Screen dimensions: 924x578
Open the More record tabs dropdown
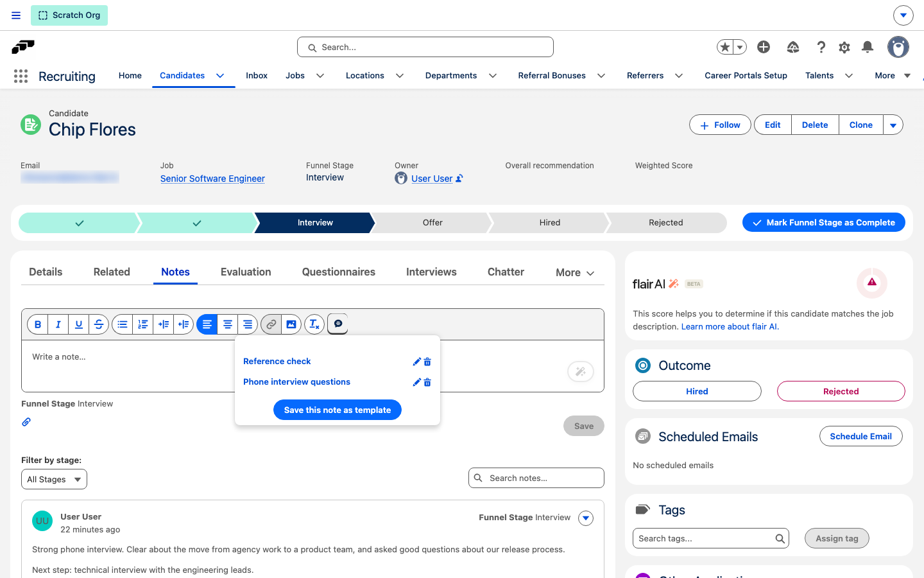[x=575, y=273]
